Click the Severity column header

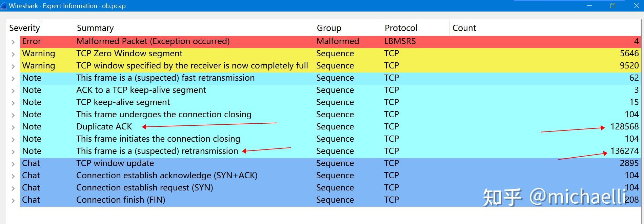(x=24, y=28)
